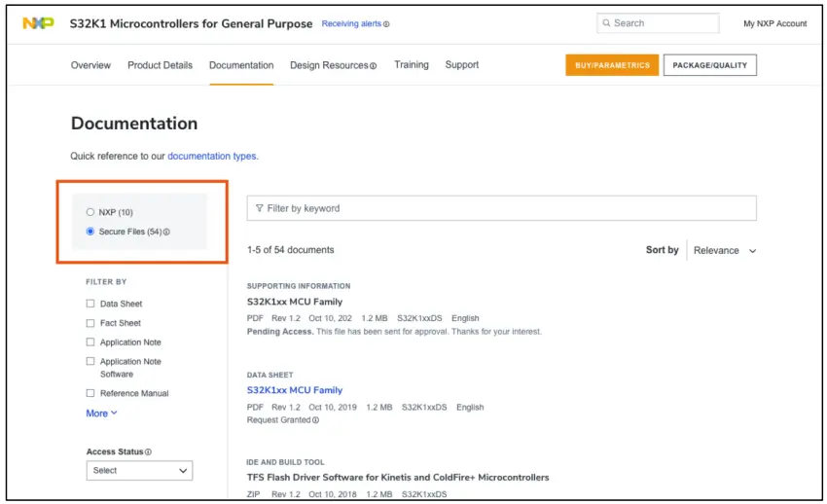Check the Application Note filter
The image size is (827, 504).
tap(90, 342)
